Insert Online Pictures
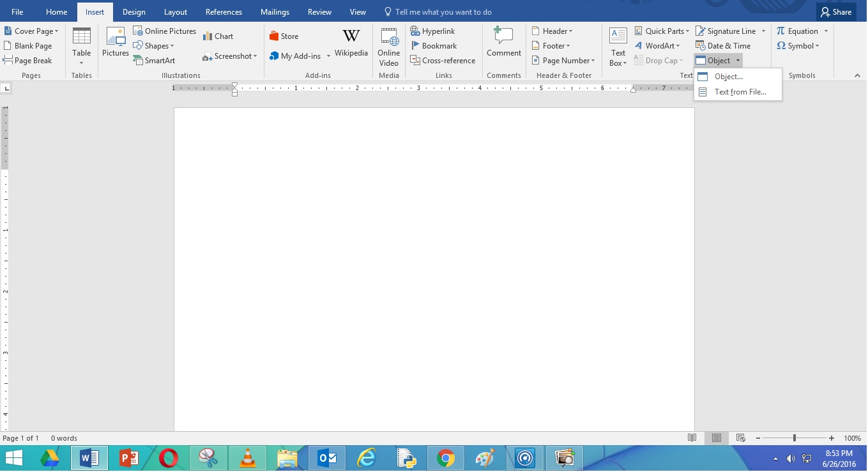The image size is (868, 472). (x=164, y=31)
